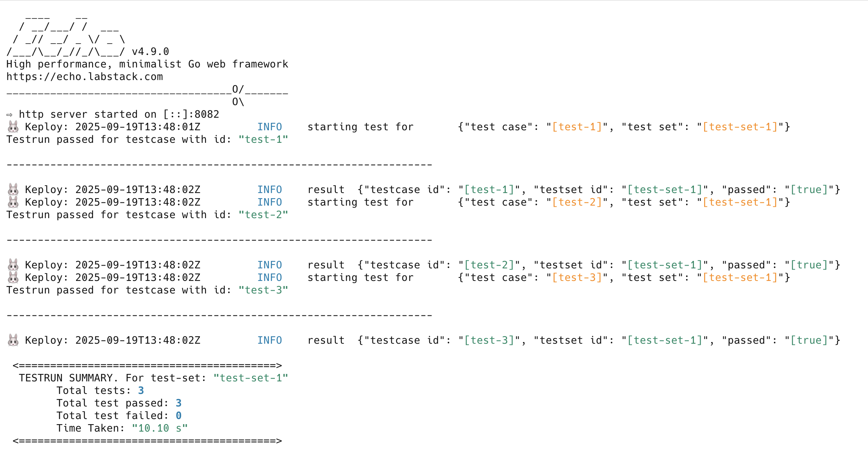Click the orange [test-2] test case value
Screen dimensions: 868x452
tap(577, 202)
